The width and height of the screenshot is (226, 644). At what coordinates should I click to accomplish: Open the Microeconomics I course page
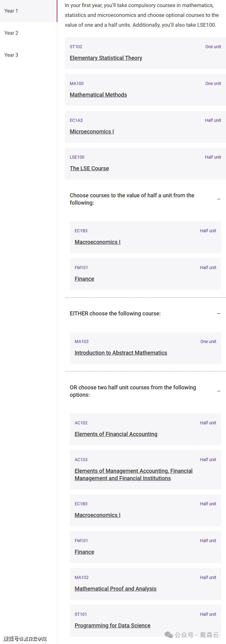[x=92, y=132]
